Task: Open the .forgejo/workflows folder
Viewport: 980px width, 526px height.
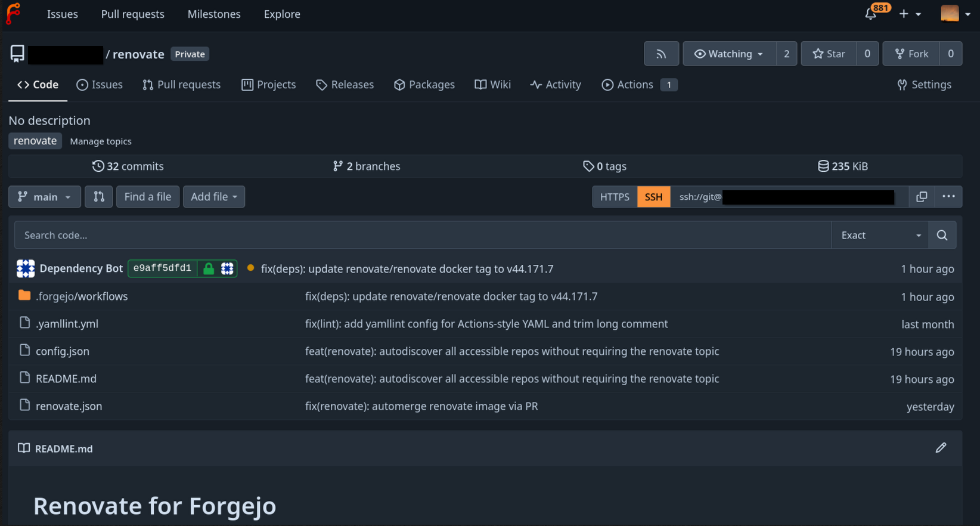Action: pos(82,296)
